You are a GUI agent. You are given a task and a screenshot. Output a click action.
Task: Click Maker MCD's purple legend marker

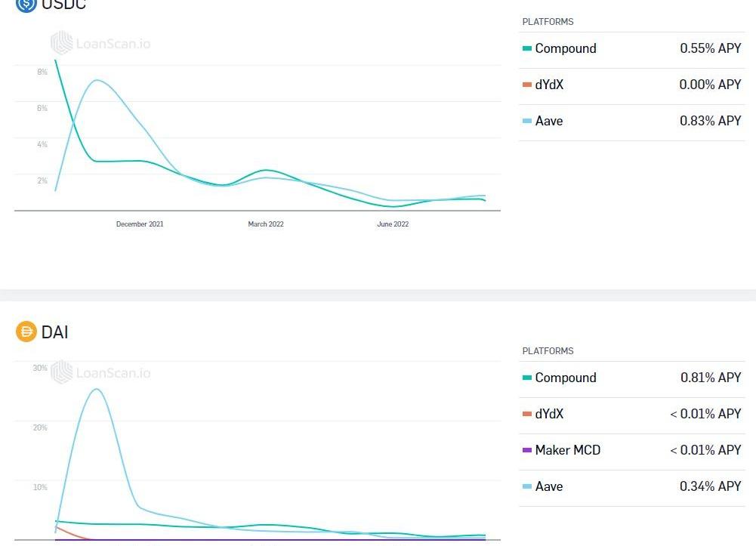point(527,450)
